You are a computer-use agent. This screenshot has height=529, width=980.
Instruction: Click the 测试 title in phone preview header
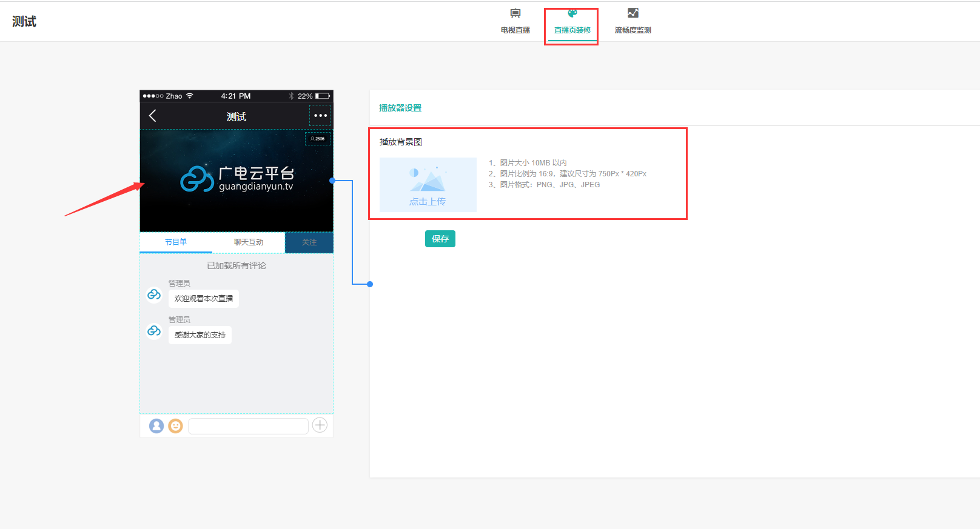pyautogui.click(x=237, y=116)
